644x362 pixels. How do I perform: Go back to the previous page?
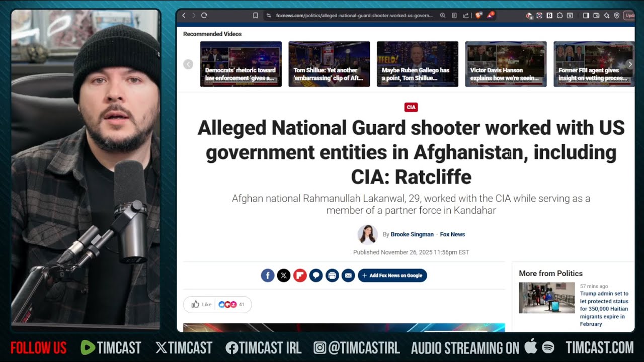click(x=184, y=16)
